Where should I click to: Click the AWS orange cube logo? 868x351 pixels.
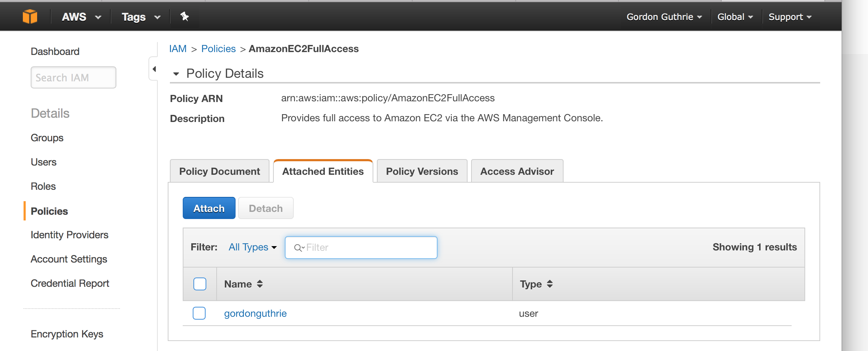pos(30,16)
